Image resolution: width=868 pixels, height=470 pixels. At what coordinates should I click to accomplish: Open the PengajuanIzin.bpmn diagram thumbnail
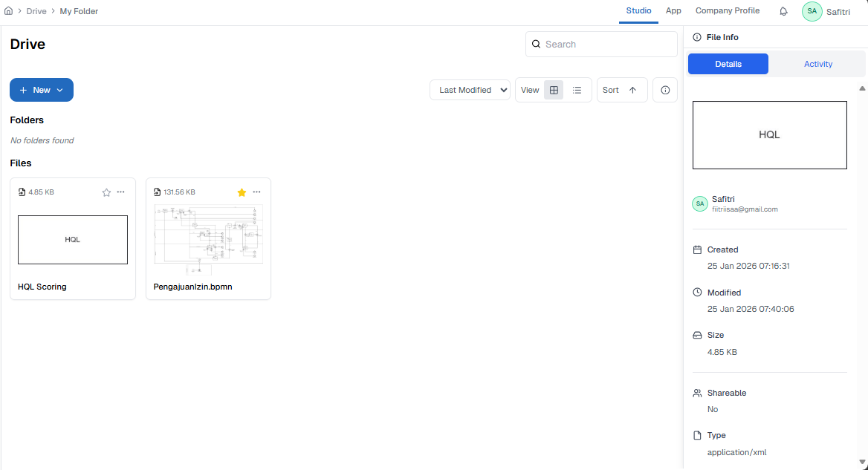[208, 236]
